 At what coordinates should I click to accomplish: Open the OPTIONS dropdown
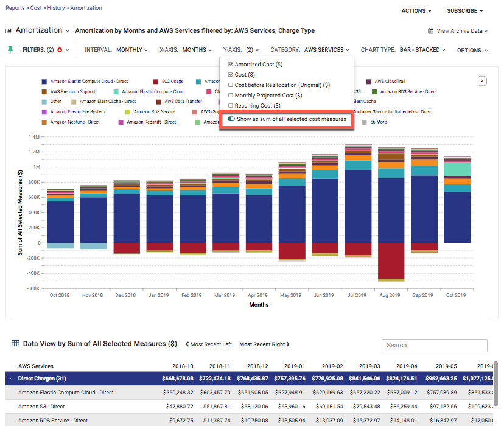click(x=472, y=50)
